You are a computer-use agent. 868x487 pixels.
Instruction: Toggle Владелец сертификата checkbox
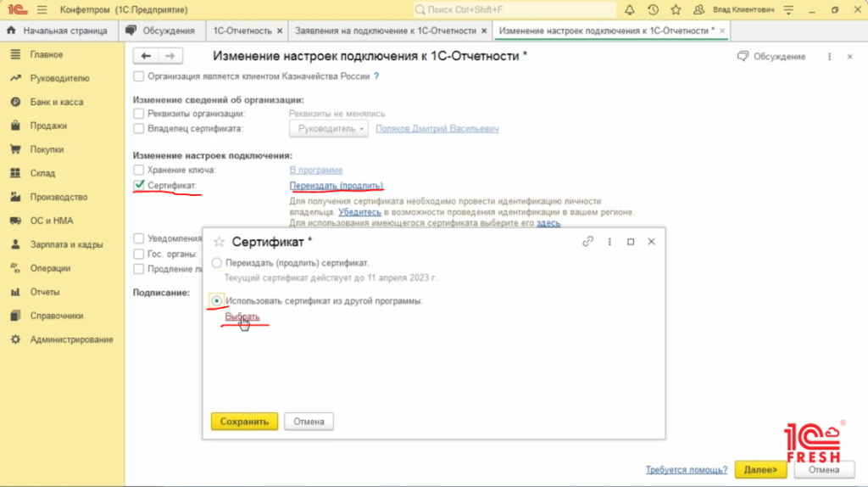pos(138,128)
